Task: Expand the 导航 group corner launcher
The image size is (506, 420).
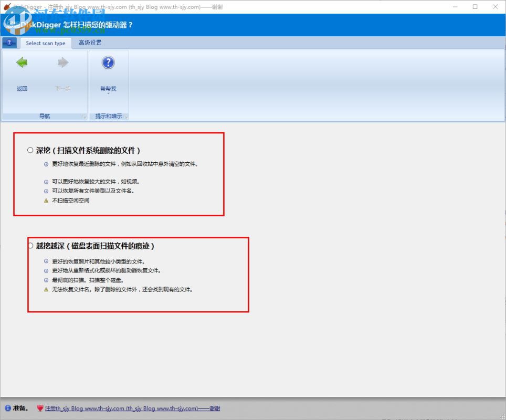Action: (84, 117)
